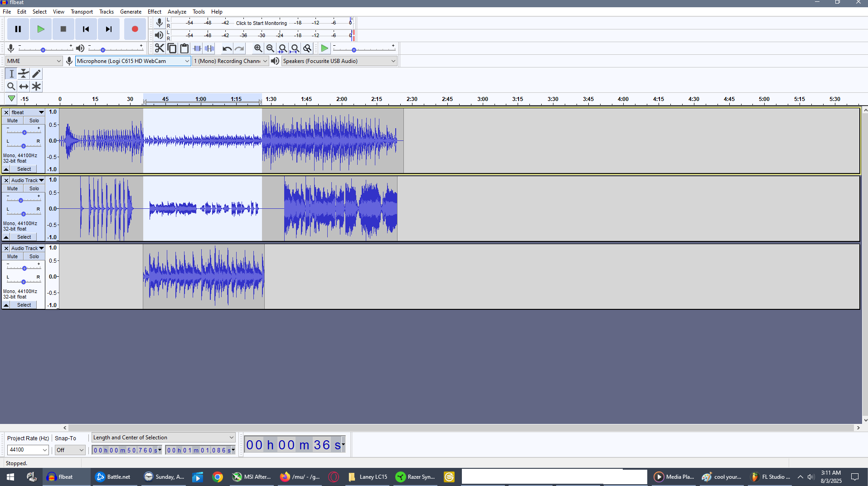This screenshot has width=868, height=486.
Task: Click Select button on second Audio Track
Action: [x=24, y=237]
